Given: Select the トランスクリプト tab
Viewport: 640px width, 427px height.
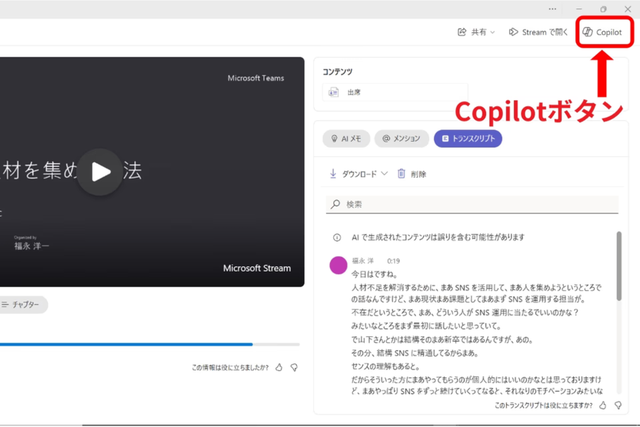Looking at the screenshot, I should (468, 139).
